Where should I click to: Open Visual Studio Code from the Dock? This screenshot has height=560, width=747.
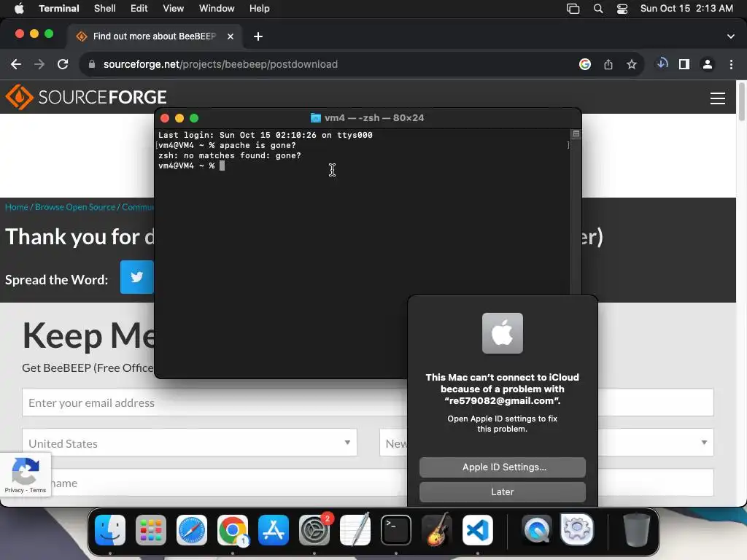point(477,530)
